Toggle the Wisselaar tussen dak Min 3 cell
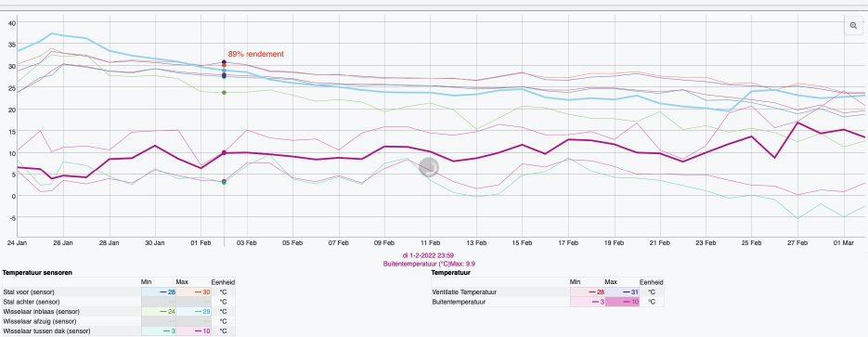The width and height of the screenshot is (868, 337). click(x=159, y=331)
